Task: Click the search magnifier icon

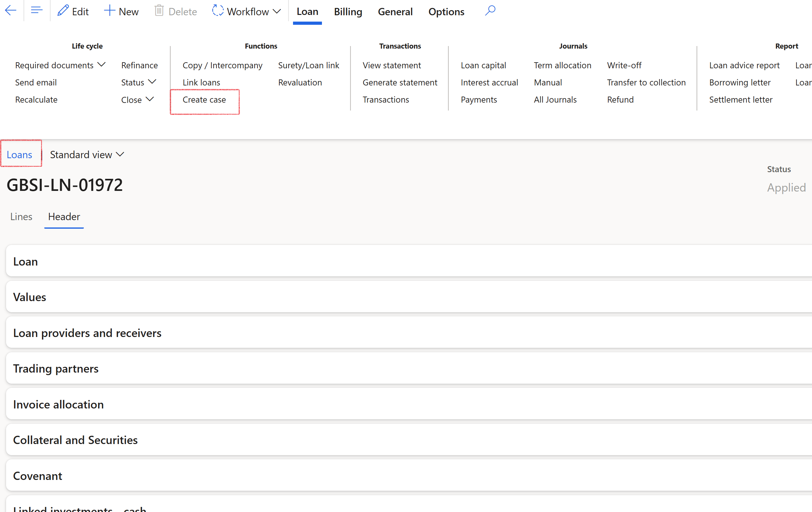Action: click(x=490, y=11)
